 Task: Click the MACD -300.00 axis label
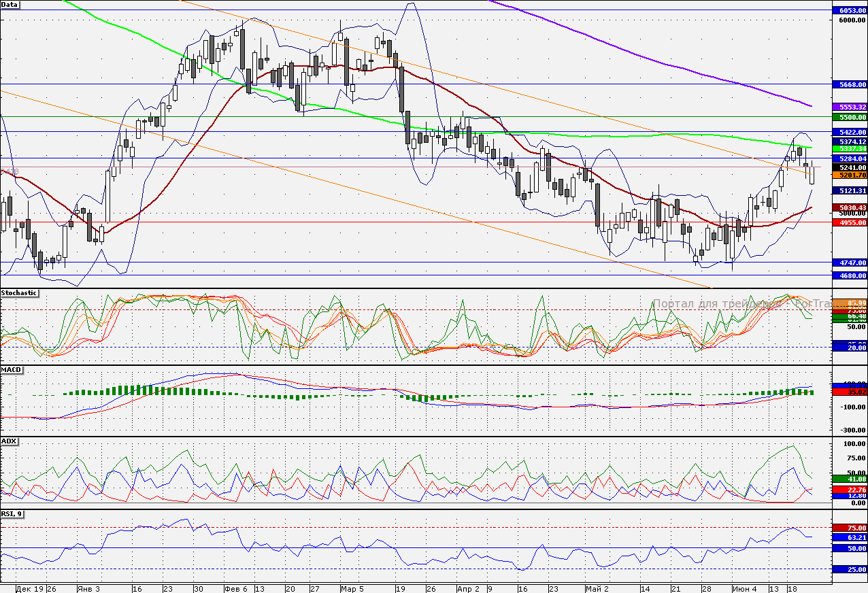coord(852,430)
